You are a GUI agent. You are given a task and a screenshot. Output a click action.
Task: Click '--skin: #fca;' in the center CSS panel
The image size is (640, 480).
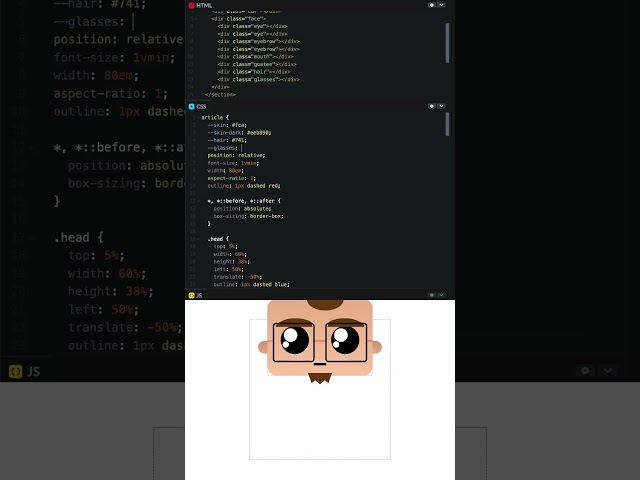click(227, 125)
